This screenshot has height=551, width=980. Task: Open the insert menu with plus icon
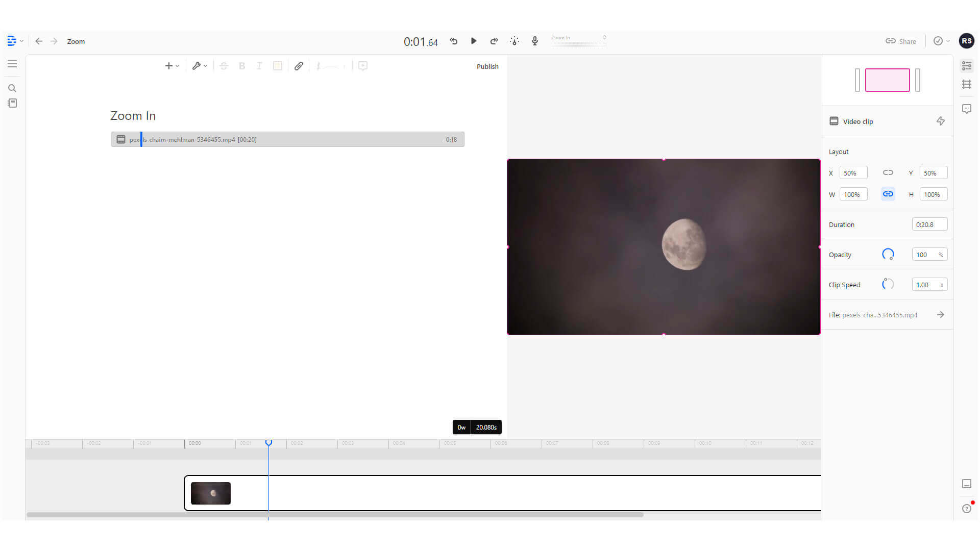(x=169, y=66)
